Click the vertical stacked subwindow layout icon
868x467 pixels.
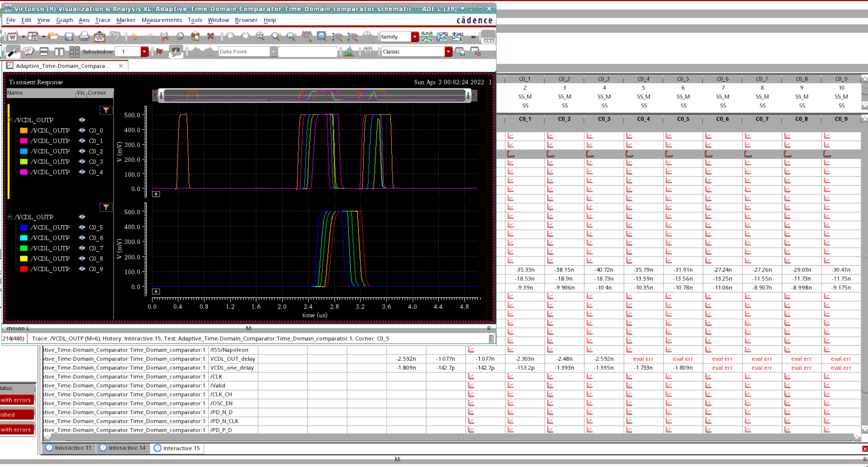tap(44, 51)
